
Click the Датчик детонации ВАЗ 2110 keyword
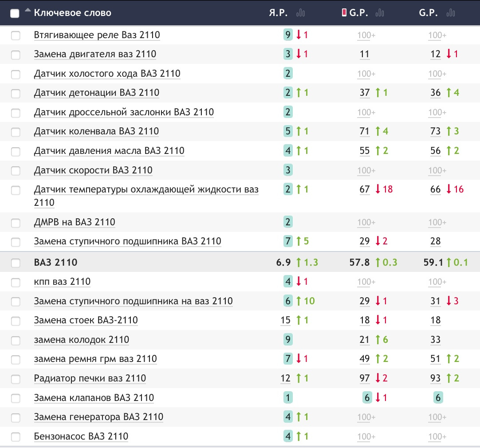pos(96,93)
